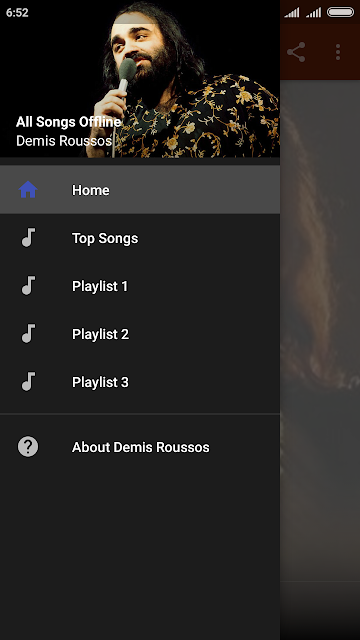360x640 pixels.
Task: Tap the music note beside Top Songs
Action: pyautogui.click(x=28, y=238)
